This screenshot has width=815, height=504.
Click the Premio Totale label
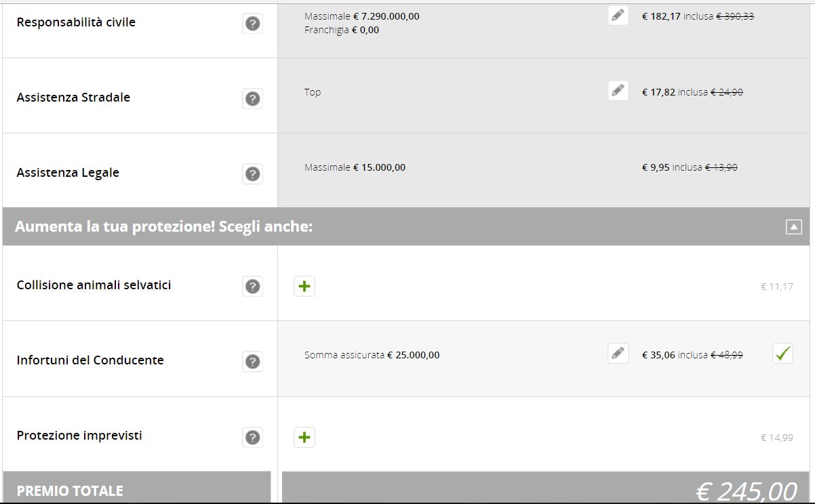point(70,490)
